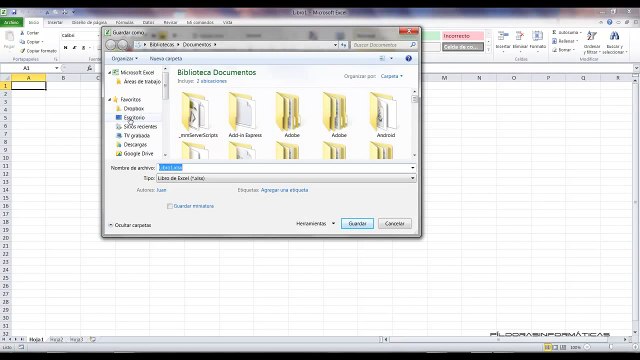Select 'Sitios recientes' in navigation pane
The width and height of the screenshot is (640, 360).
(x=140, y=127)
